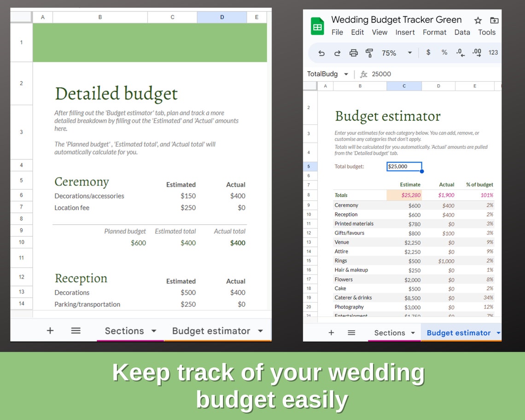525x420 pixels.
Task: Switch to the Budget estimator sheet tab
Action: coord(459,332)
